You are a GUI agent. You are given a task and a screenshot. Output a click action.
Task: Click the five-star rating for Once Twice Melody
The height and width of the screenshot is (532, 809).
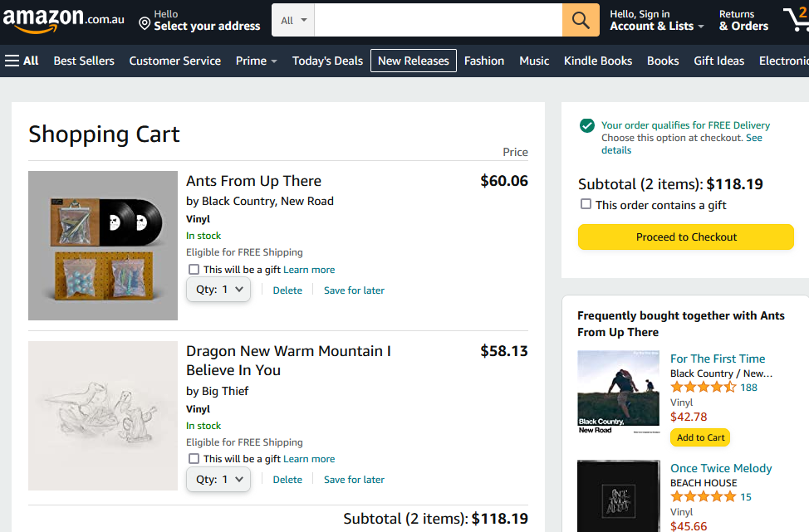coord(702,496)
